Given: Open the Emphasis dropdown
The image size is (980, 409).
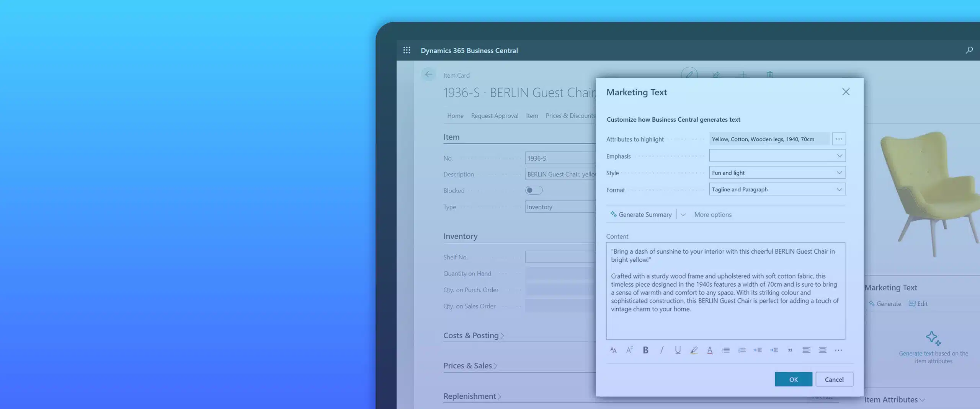Looking at the screenshot, I should point(777,156).
